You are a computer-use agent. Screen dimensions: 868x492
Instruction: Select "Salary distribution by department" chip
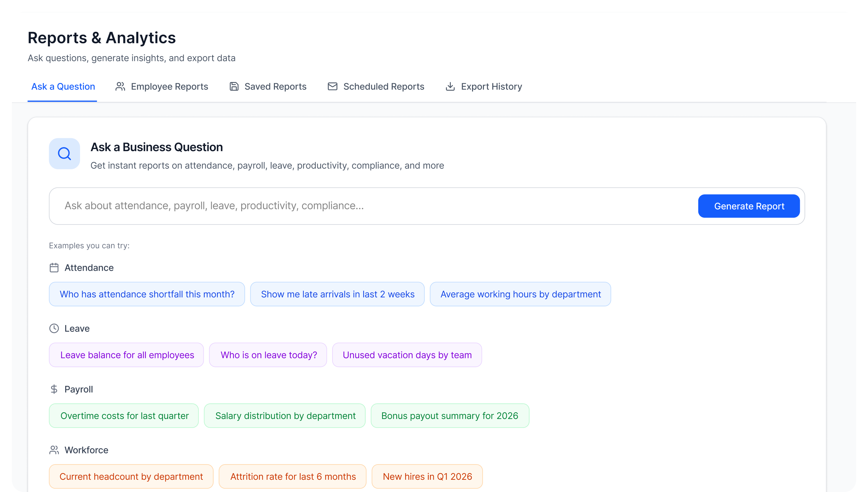(x=285, y=416)
